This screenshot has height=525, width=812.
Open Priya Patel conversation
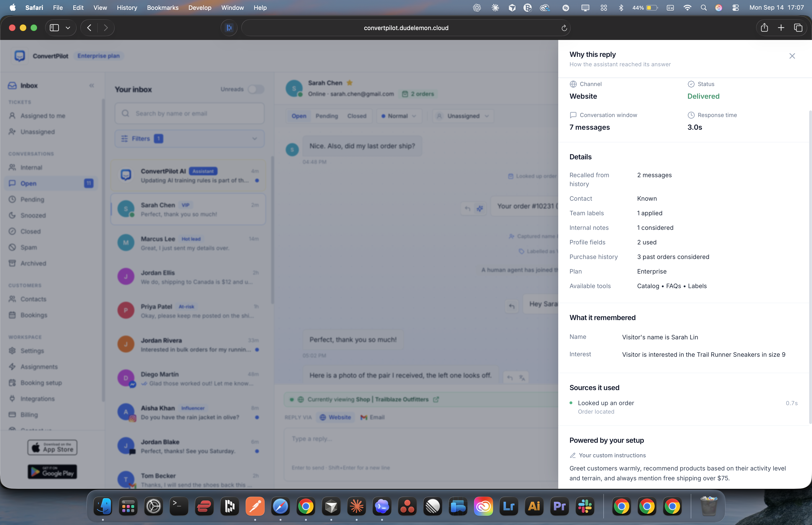click(188, 311)
